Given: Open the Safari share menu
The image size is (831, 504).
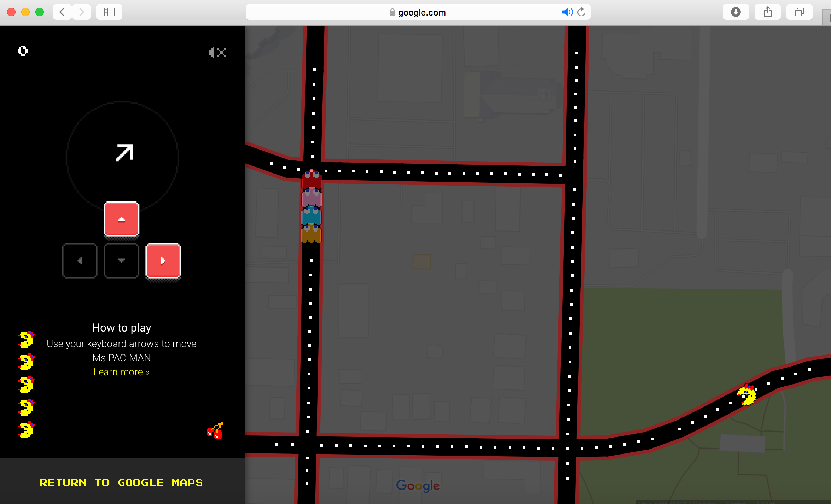Looking at the screenshot, I should tap(767, 12).
